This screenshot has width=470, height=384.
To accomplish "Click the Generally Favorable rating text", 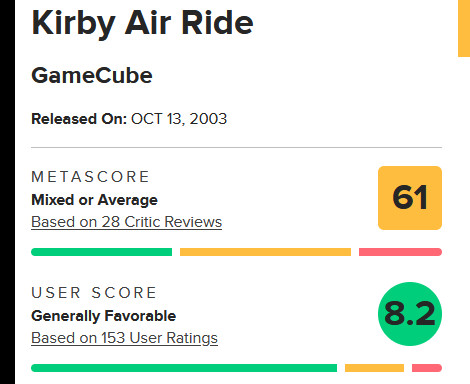I will click(103, 316).
